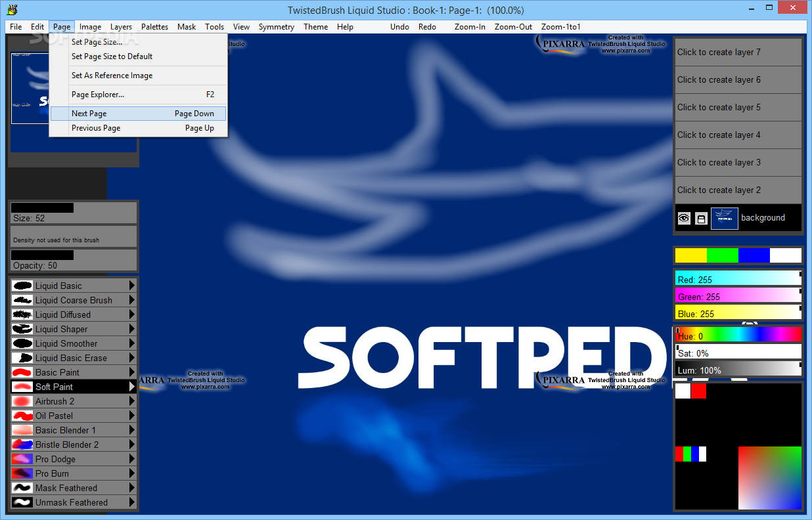This screenshot has width=812, height=520.
Task: Click to create layer 7
Action: [x=738, y=52]
